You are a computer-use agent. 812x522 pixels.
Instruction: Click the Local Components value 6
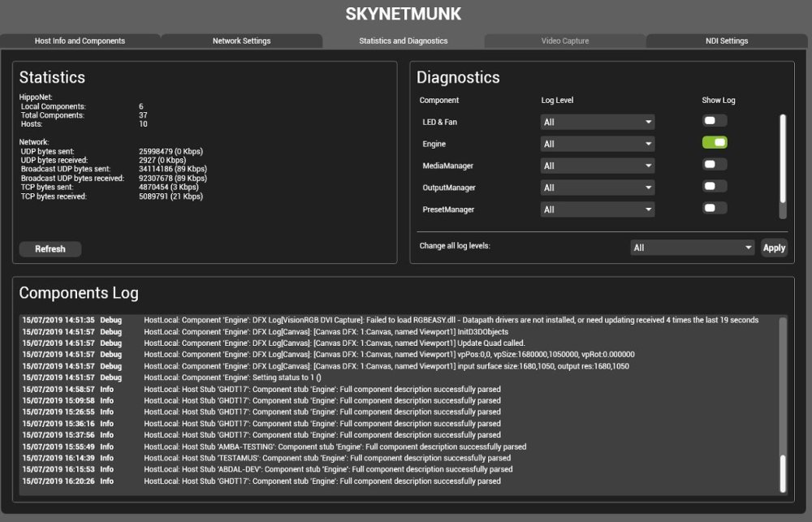point(140,106)
